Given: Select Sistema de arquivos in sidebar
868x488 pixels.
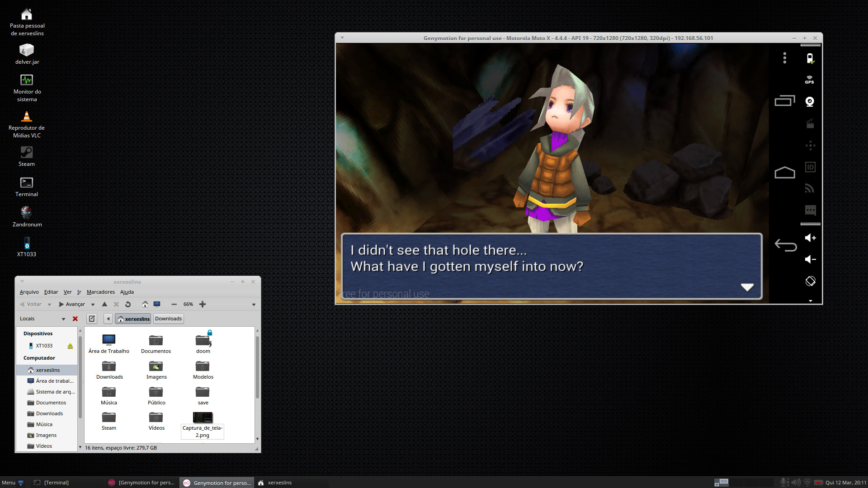Looking at the screenshot, I should [51, 392].
